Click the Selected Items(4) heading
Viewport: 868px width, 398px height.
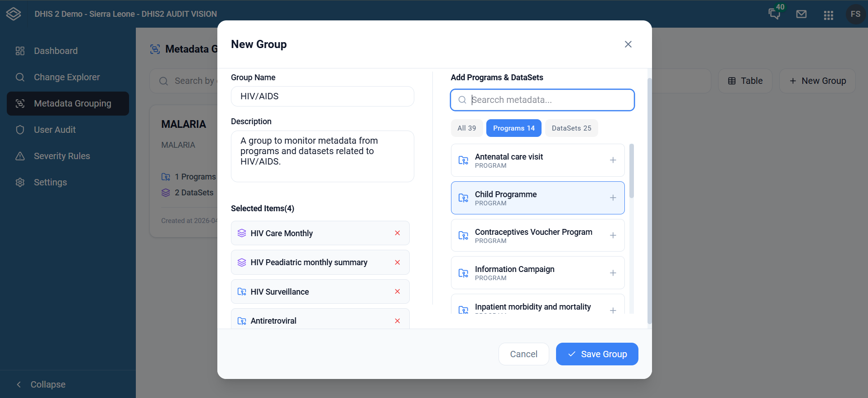[263, 209]
